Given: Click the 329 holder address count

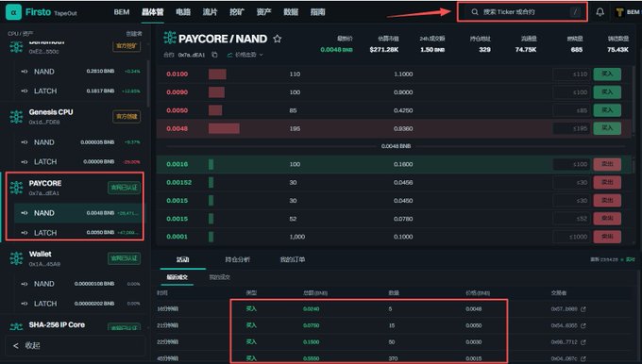Looking at the screenshot, I should click(484, 49).
